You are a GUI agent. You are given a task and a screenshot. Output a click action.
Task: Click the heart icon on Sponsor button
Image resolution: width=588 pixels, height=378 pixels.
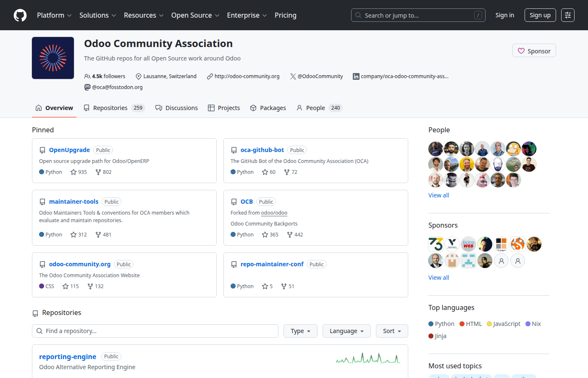click(522, 50)
